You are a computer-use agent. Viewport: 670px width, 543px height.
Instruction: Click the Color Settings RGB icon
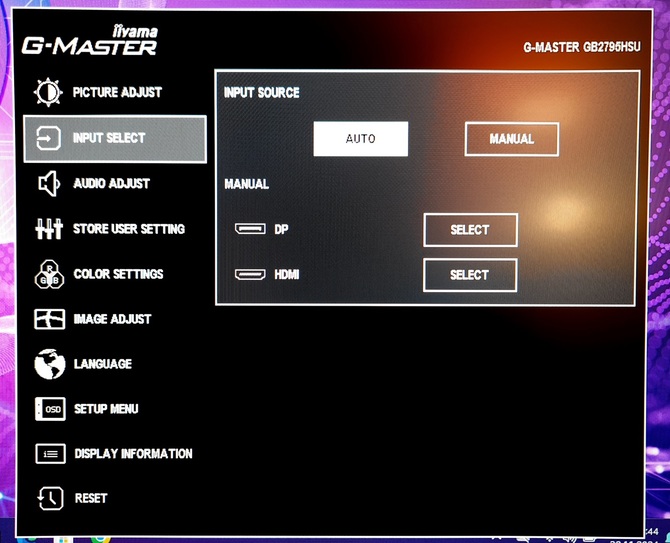(50, 274)
